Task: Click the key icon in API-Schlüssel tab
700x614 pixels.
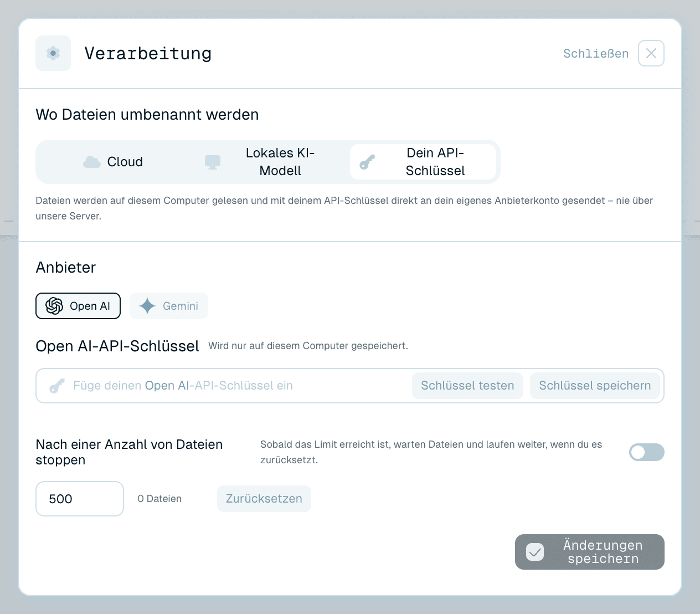Action: (367, 162)
